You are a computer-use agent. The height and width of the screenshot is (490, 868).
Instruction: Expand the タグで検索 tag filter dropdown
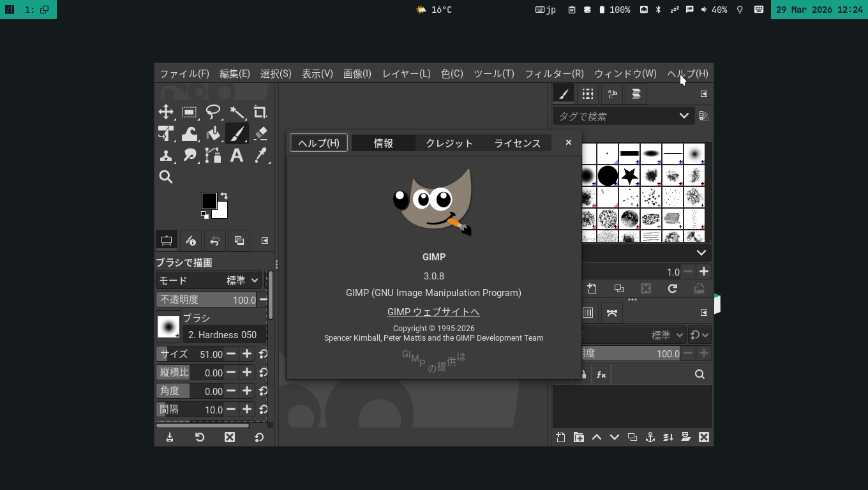tap(684, 116)
